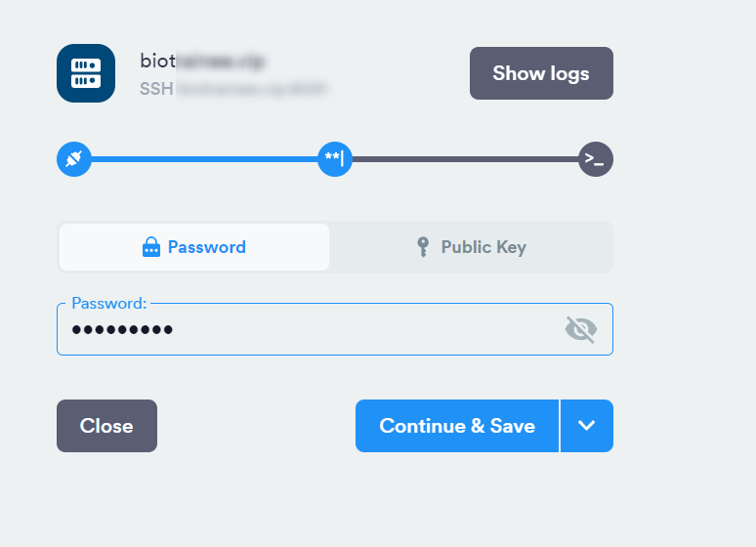This screenshot has width=756, height=547.
Task: Switch to the Public Key tab
Action: point(471,247)
